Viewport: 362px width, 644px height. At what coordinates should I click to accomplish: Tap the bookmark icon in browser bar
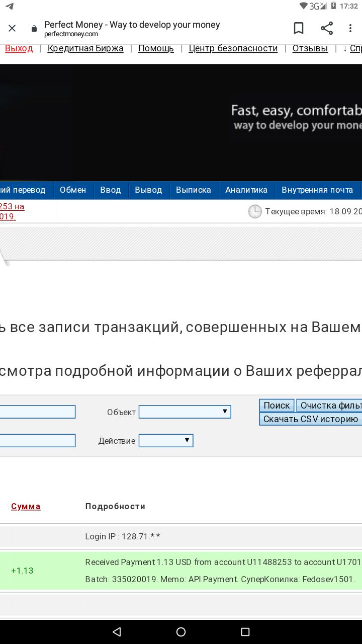299,28
